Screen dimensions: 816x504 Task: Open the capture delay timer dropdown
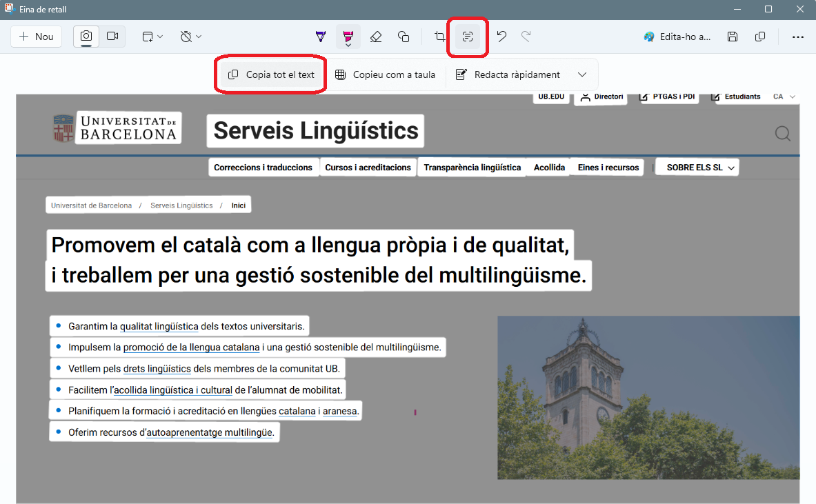(191, 37)
